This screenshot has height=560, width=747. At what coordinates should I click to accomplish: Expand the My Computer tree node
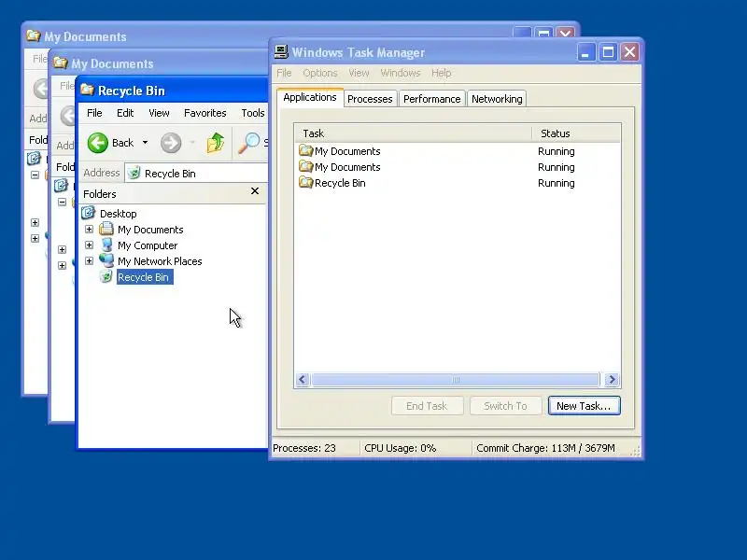click(89, 245)
